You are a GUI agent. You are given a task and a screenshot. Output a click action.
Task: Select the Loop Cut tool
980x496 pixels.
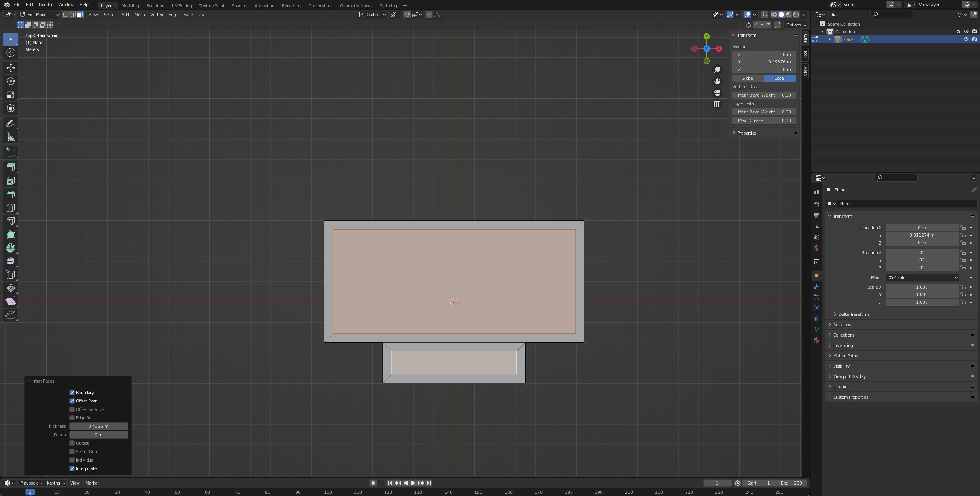tap(11, 208)
